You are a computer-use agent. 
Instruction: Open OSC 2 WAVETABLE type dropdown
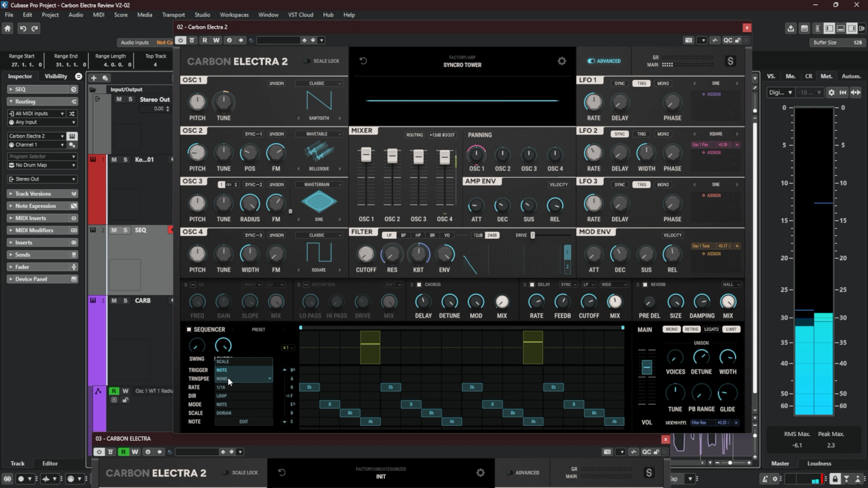319,134
